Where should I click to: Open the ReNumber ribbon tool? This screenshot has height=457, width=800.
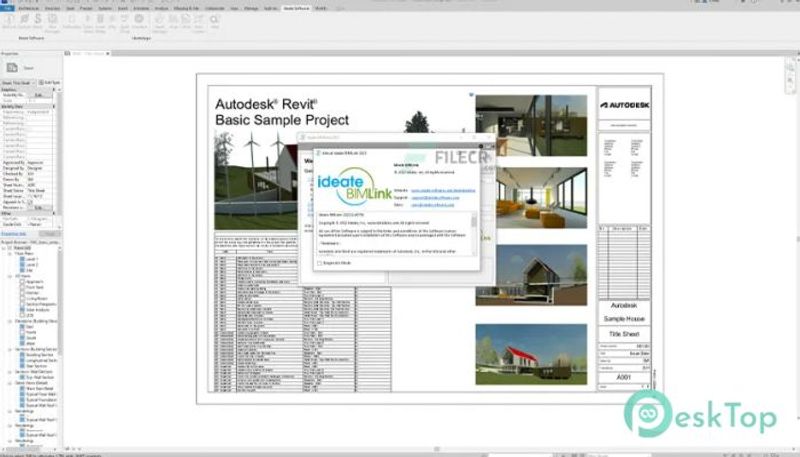pos(72,22)
